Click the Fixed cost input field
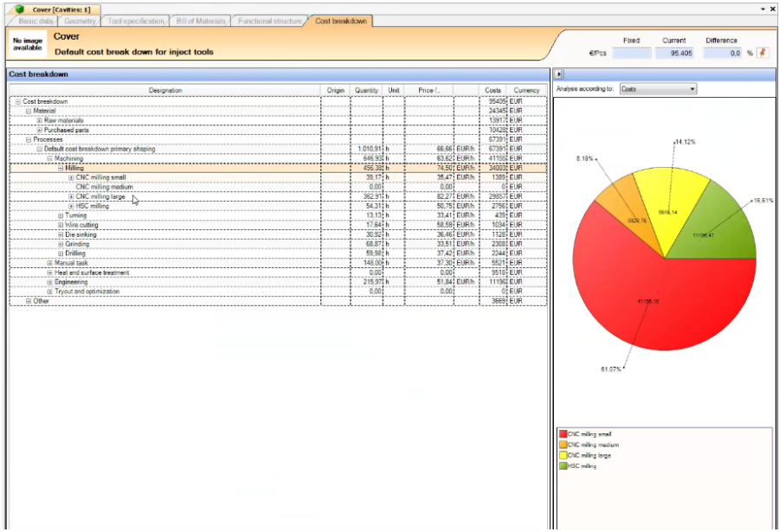This screenshot has height=532, width=779. click(x=631, y=52)
